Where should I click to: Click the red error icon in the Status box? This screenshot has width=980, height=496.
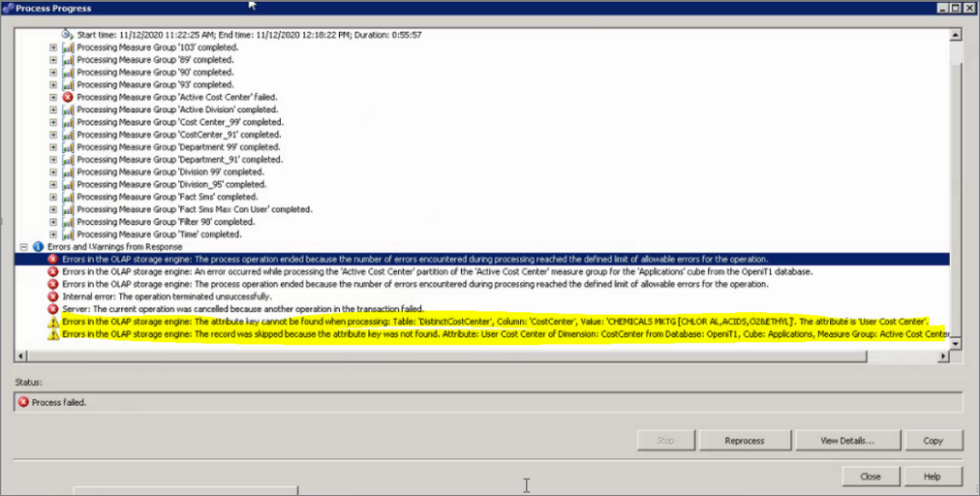pyautogui.click(x=24, y=402)
